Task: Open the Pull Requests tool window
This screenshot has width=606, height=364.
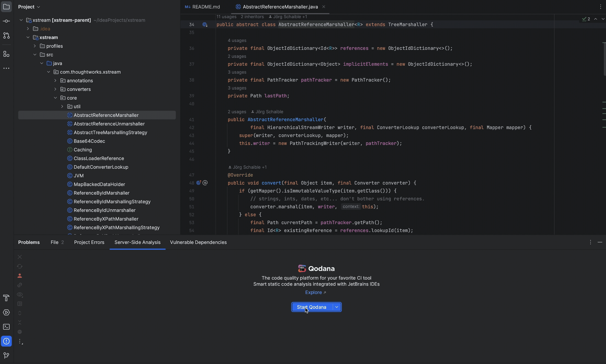Action: [6, 35]
